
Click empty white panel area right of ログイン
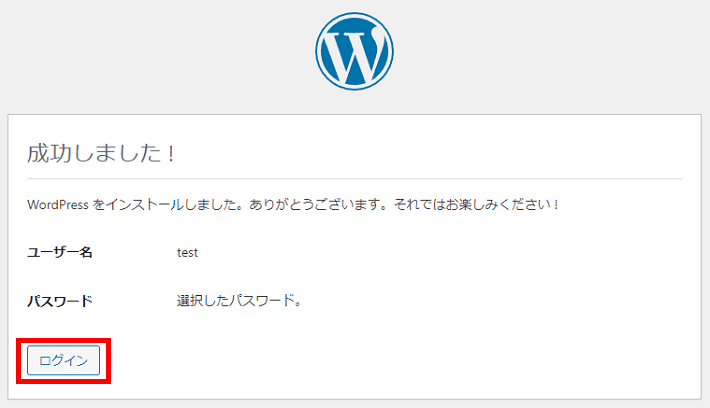[x=400, y=360]
